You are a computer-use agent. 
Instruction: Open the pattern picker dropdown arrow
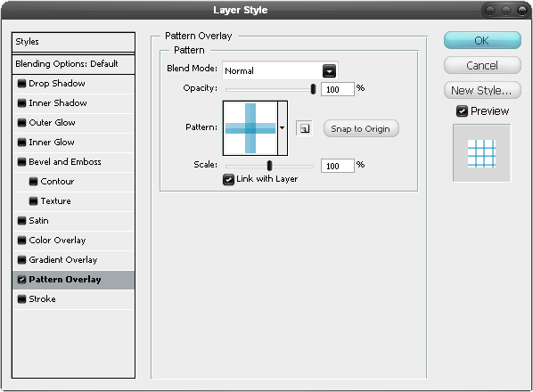(x=283, y=128)
